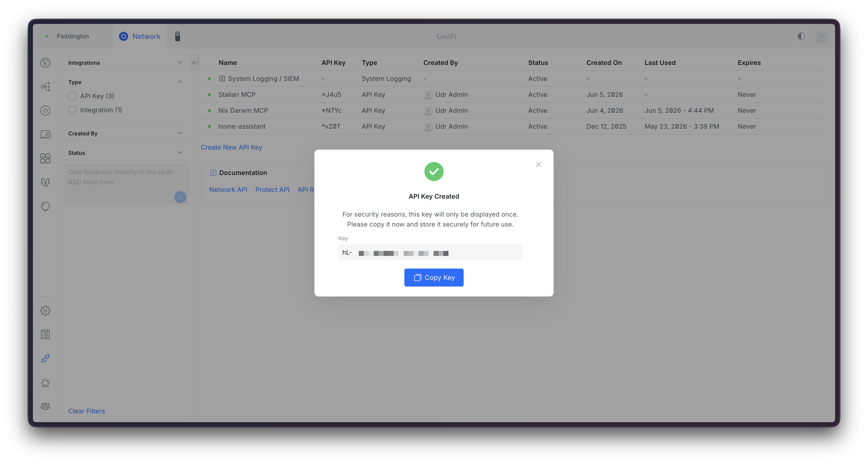The image size is (868, 464).
Task: Expand the Status filter section
Action: tap(180, 153)
